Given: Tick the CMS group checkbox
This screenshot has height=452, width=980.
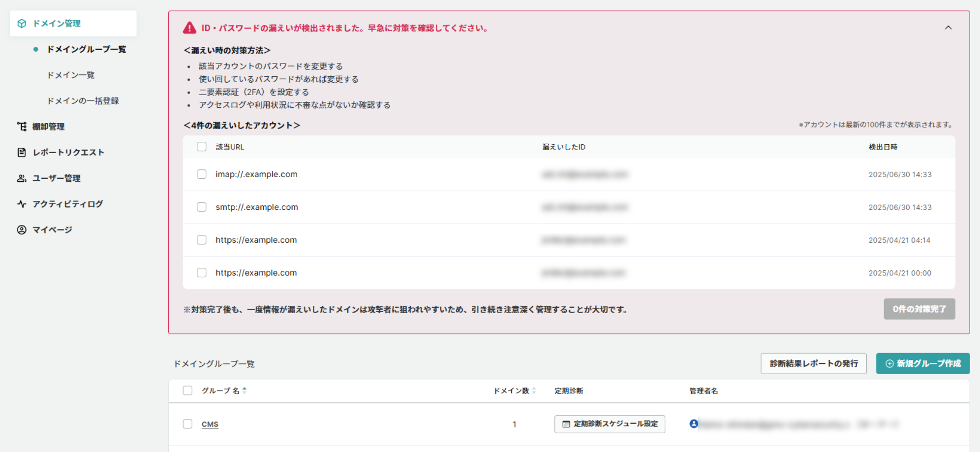Looking at the screenshot, I should 187,424.
